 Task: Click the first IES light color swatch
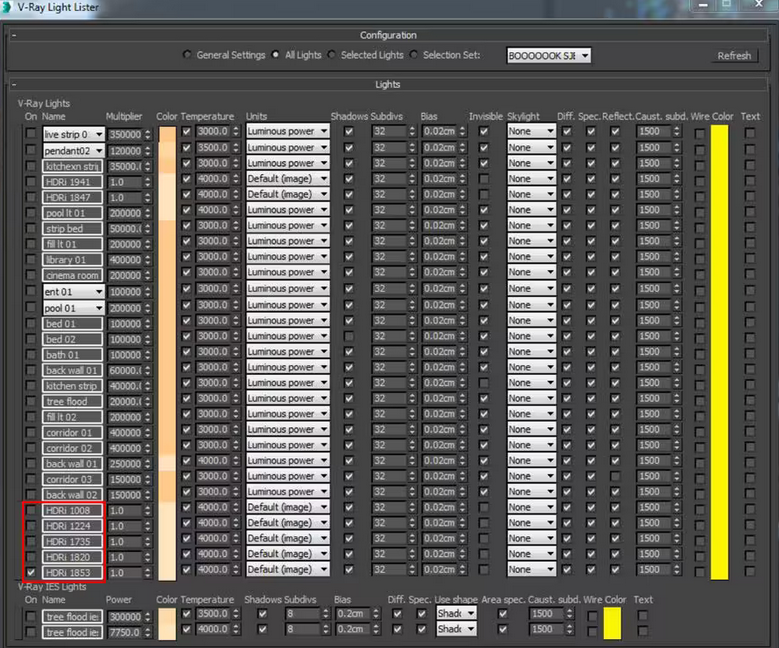167,616
